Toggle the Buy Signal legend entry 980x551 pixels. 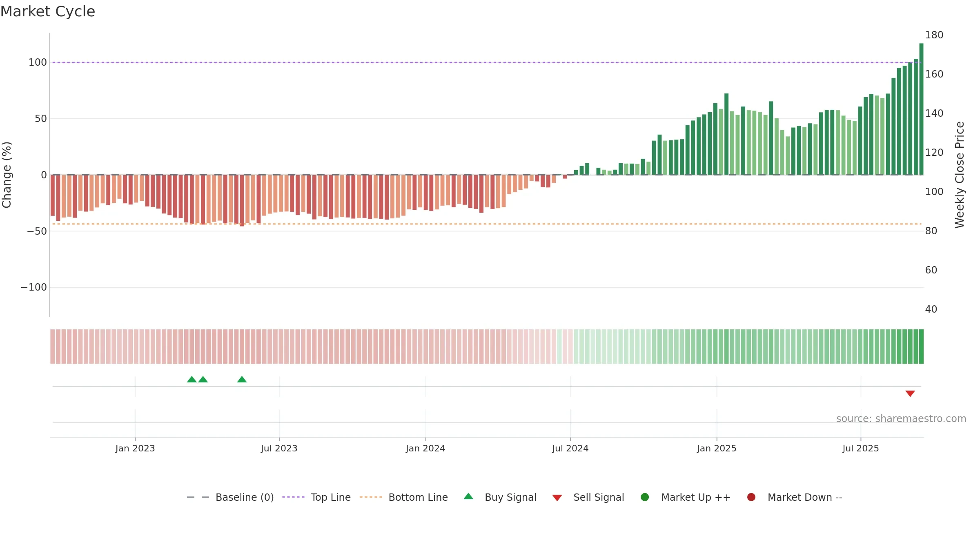(x=500, y=497)
